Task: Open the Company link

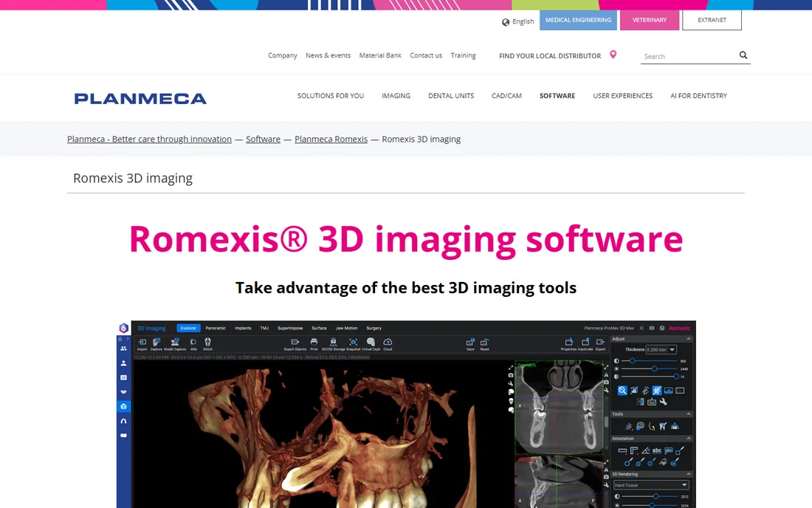Action: pos(282,55)
